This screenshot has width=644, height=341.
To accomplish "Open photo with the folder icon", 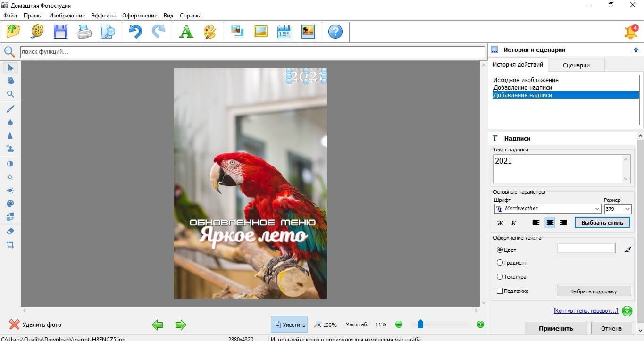I will coord(14,32).
